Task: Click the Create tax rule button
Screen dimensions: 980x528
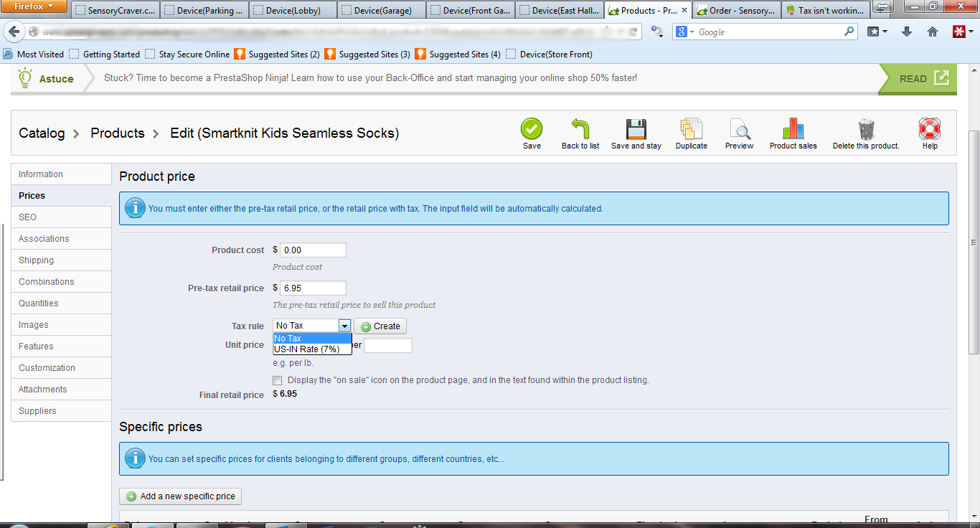Action: tap(380, 326)
